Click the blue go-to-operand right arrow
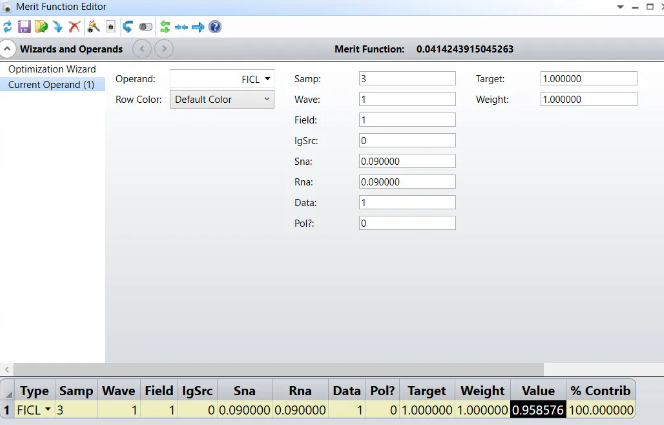The height and width of the screenshot is (425, 664). point(198,27)
